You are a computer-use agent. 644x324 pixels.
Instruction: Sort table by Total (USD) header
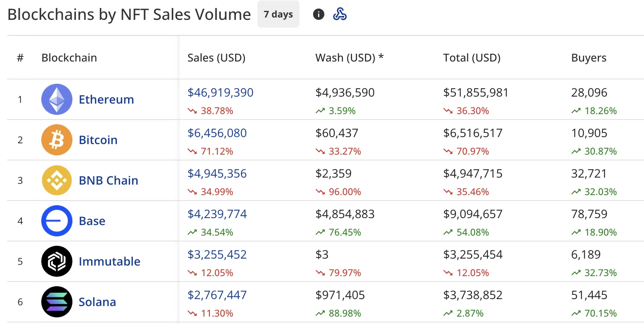tap(472, 58)
